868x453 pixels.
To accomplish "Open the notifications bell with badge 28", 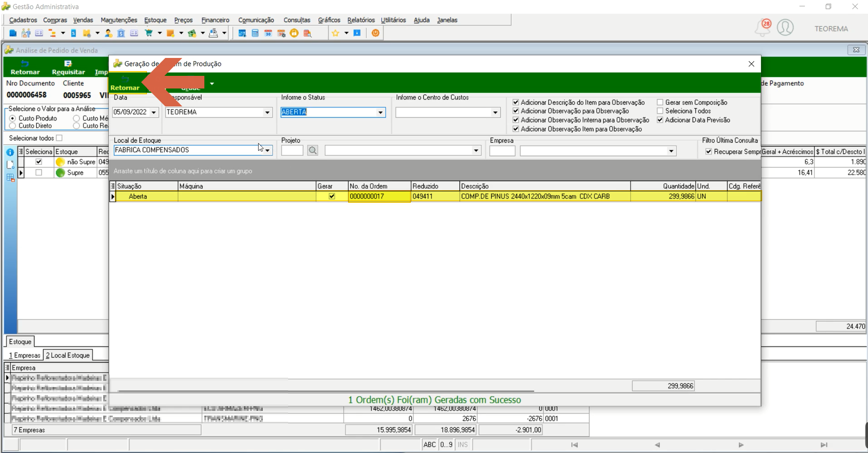I will 763,27.
